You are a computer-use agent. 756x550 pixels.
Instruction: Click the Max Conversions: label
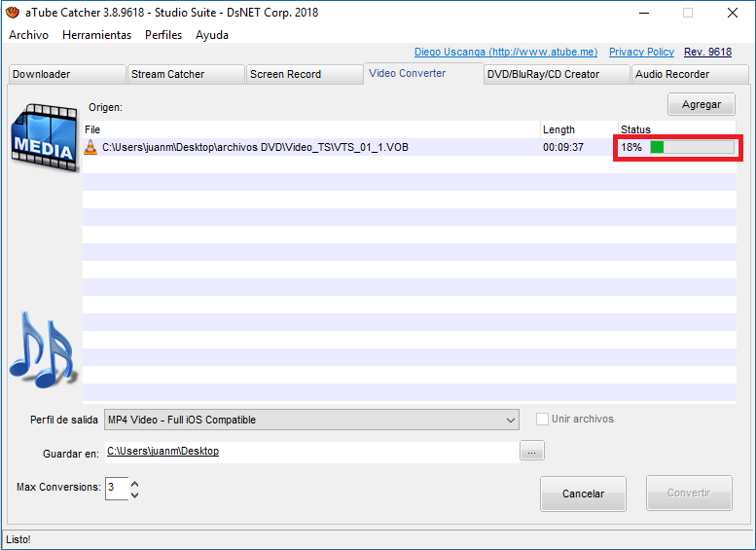[58, 487]
